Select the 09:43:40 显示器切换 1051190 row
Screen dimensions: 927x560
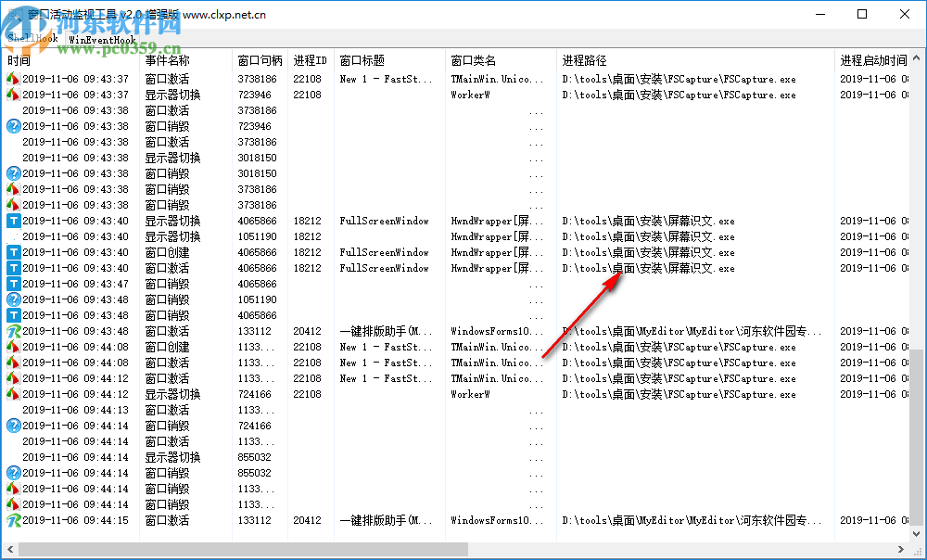455,236
